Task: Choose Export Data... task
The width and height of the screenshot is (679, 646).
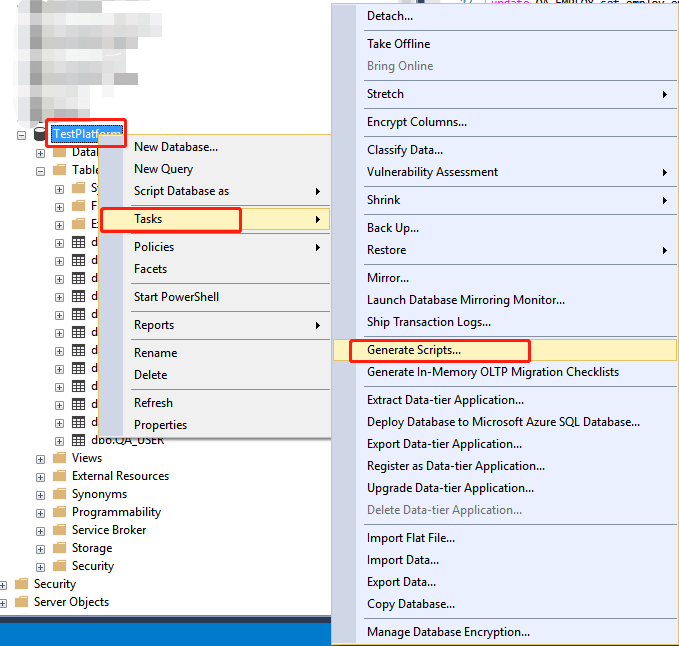Action: tap(504, 582)
